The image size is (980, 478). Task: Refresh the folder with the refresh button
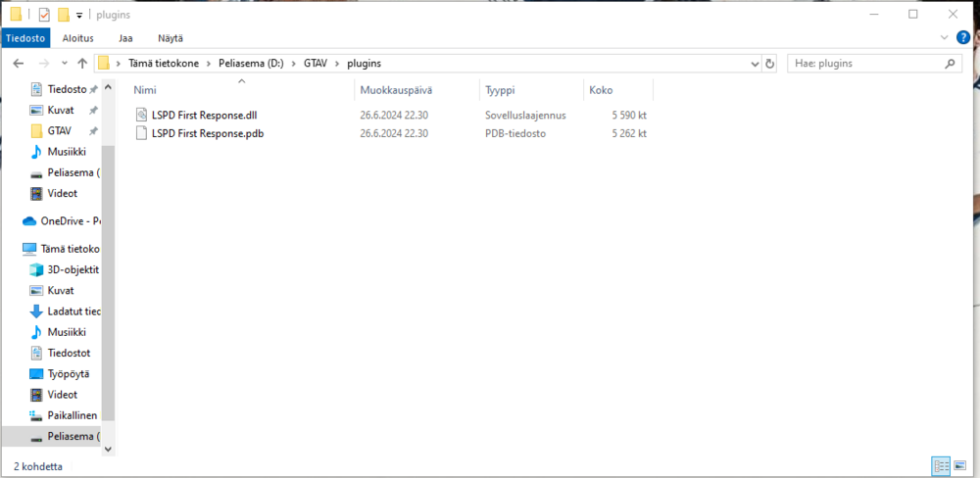[769, 64]
